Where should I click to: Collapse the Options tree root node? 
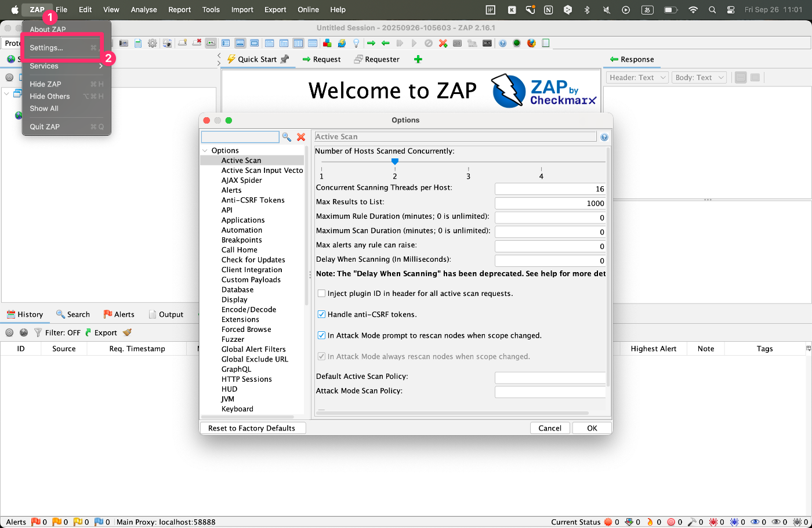(x=205, y=151)
